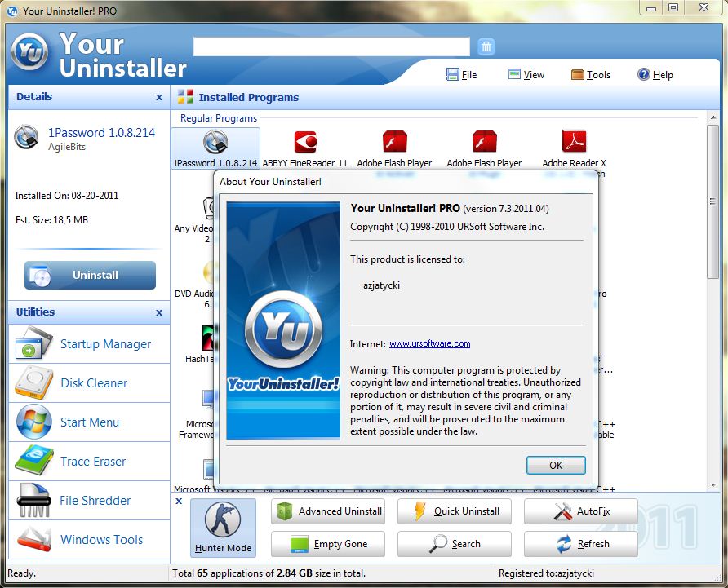The image size is (728, 588).
Task: Click scrollbar up arrow in programs list
Action: (713, 118)
